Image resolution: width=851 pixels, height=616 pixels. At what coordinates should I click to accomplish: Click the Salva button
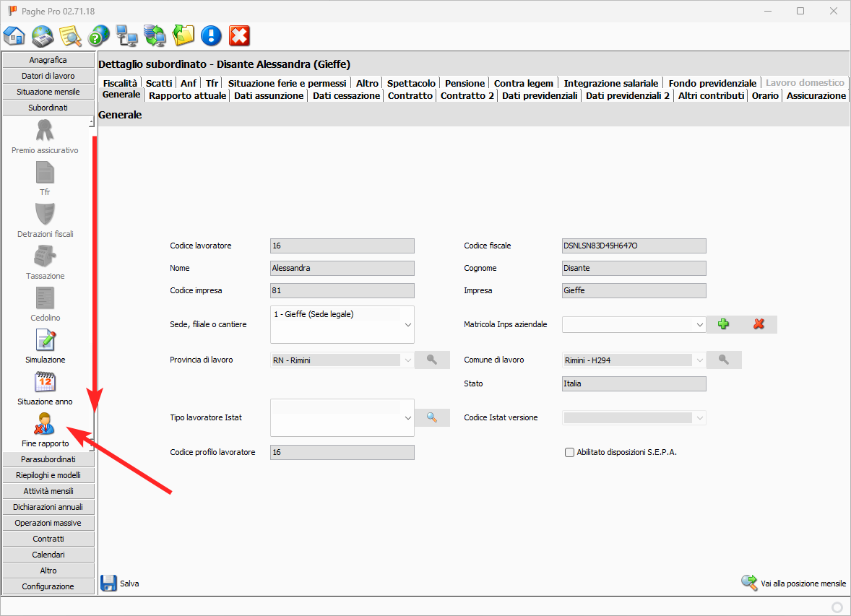[x=119, y=583]
